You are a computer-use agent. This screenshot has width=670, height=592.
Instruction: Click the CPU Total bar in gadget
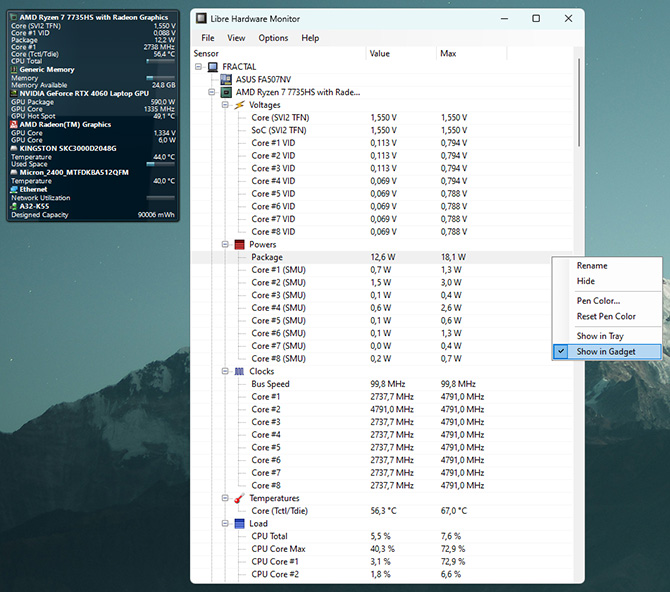click(160, 61)
